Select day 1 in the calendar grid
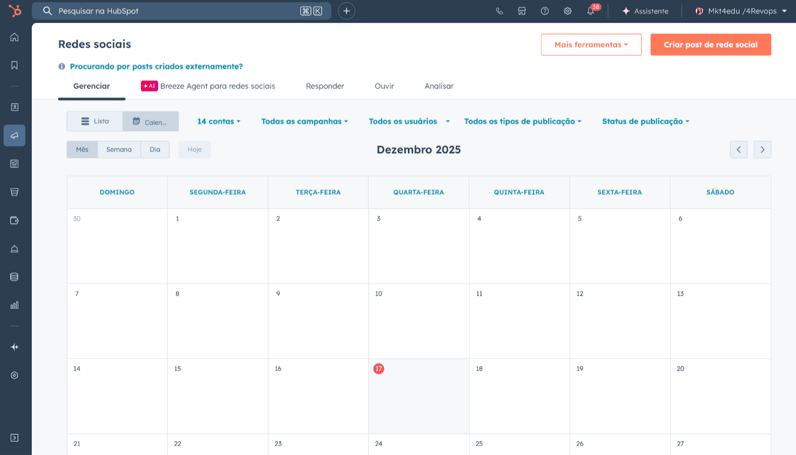 [218, 246]
